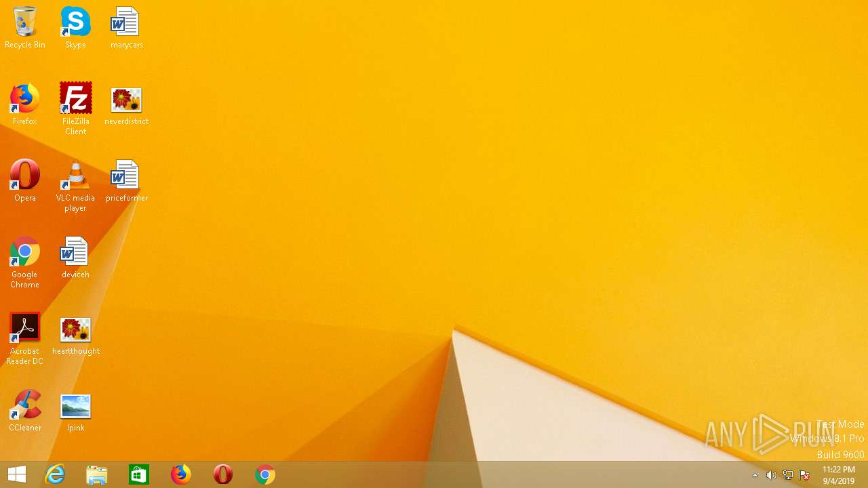The width and height of the screenshot is (868, 488).
Task: Open the volume speaker tray icon
Action: (x=771, y=475)
